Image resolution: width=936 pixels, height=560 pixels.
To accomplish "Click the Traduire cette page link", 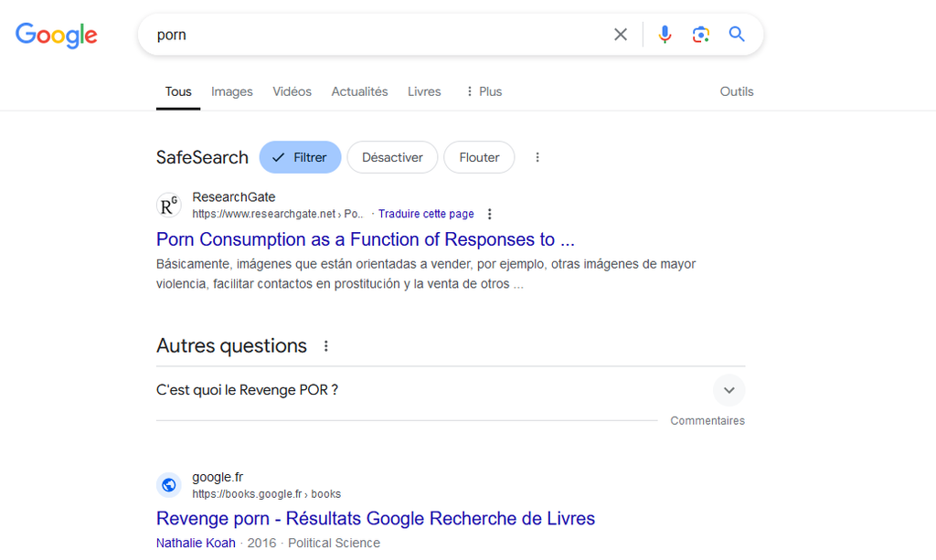I will [426, 214].
